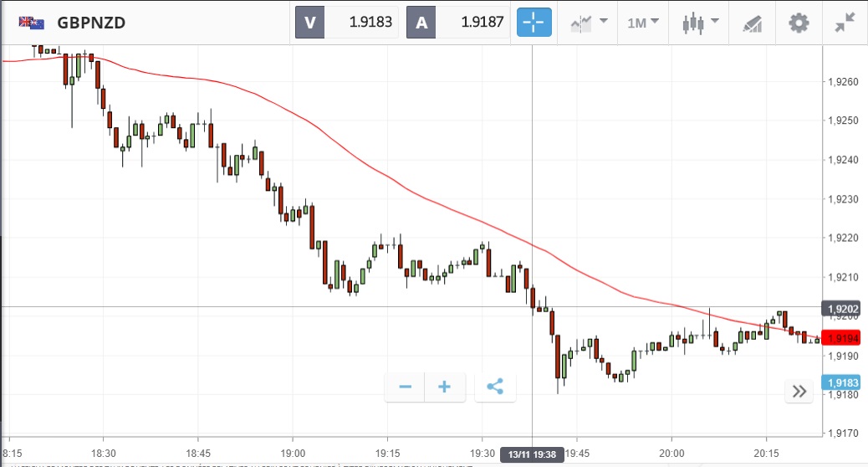Open the chart settings gear
Screen dimensions: 868x467
(799, 23)
